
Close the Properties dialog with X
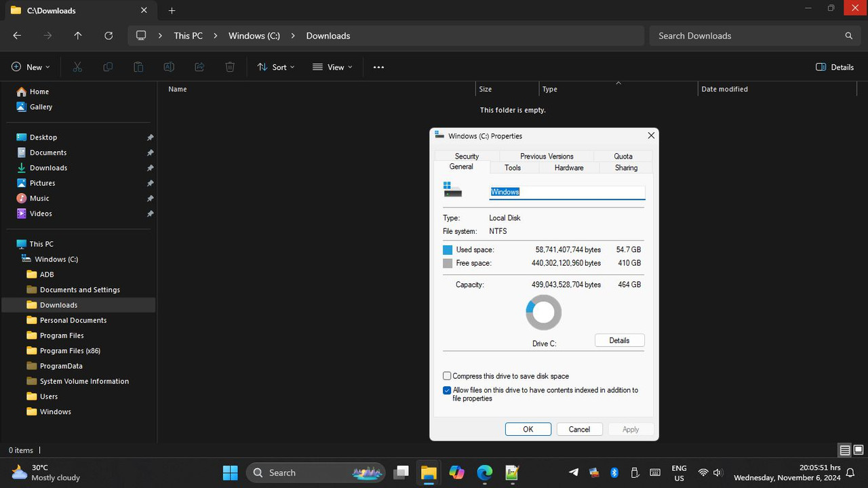(x=651, y=136)
